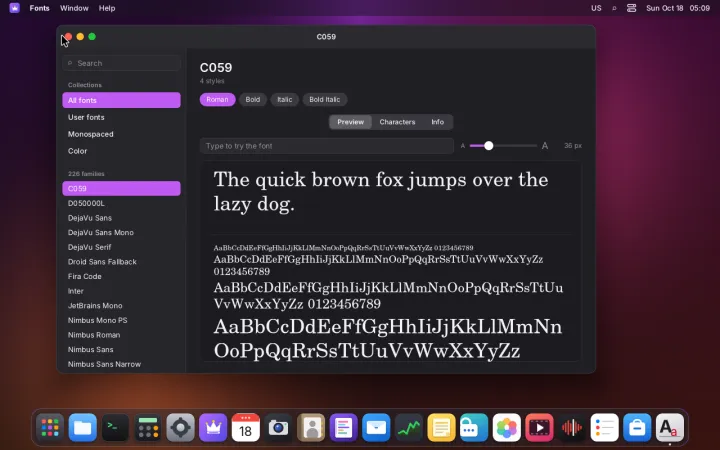Open the Reminders list icon in dock
Image resolution: width=720 pixels, height=450 pixels.
coord(604,428)
